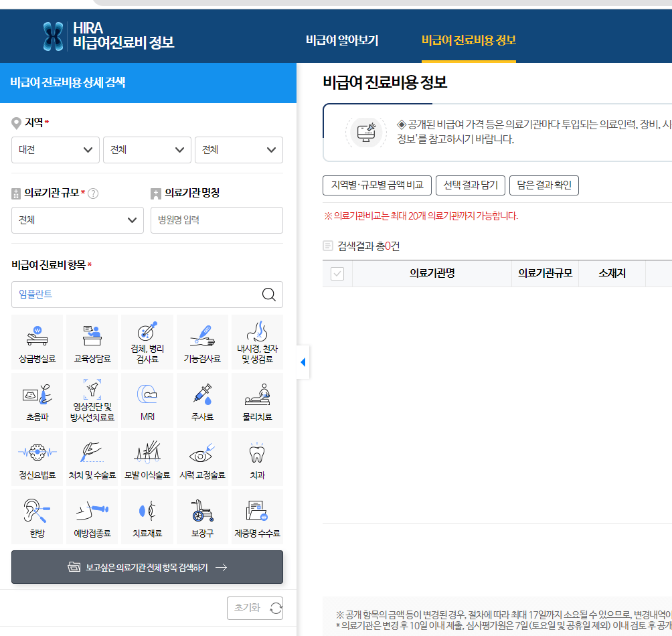Open the third region dropdown showing 전체
The height and width of the screenshot is (636, 672).
[x=239, y=150]
